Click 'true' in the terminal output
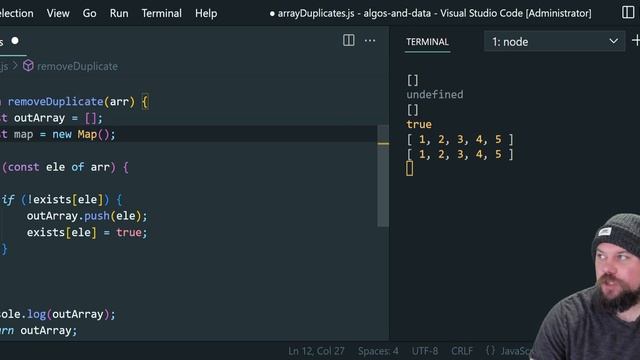The image size is (640, 360). [x=419, y=124]
